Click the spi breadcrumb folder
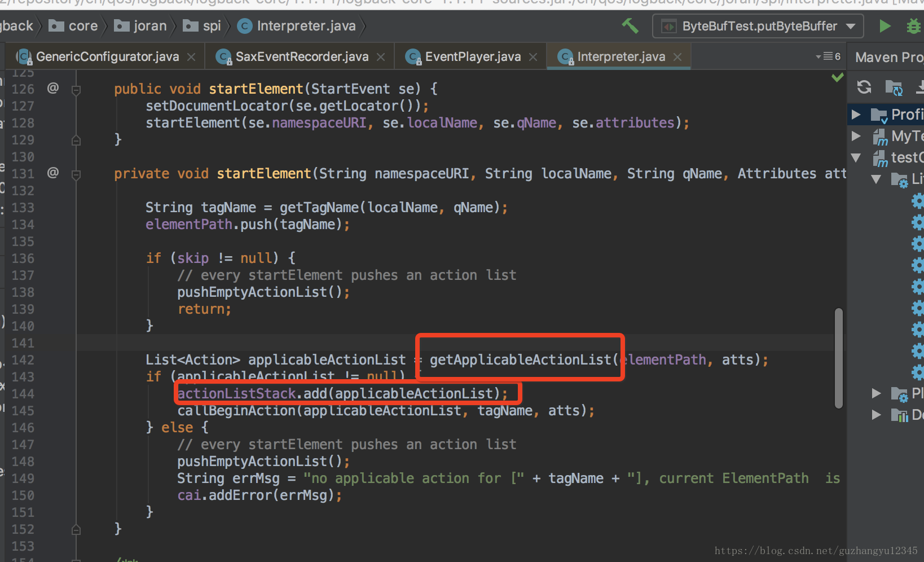This screenshot has width=924, height=562. pos(202,26)
